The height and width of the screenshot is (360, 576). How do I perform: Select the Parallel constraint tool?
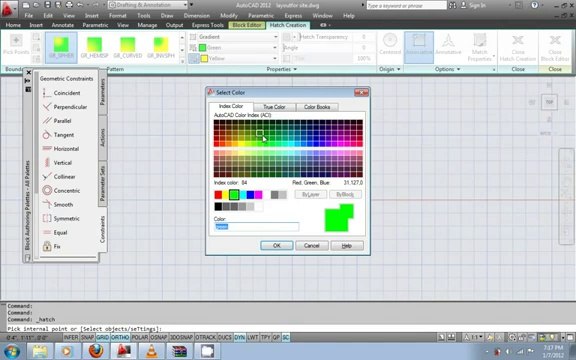[x=57, y=121]
